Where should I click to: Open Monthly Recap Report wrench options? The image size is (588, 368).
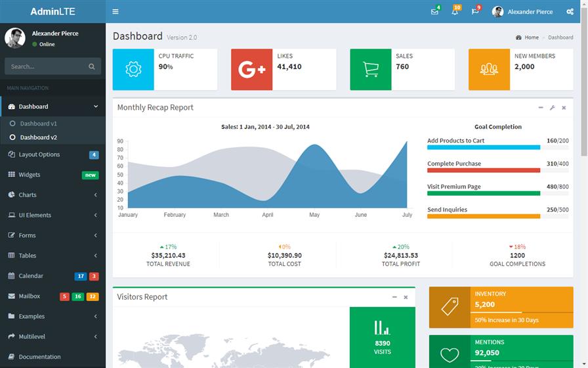[553, 108]
